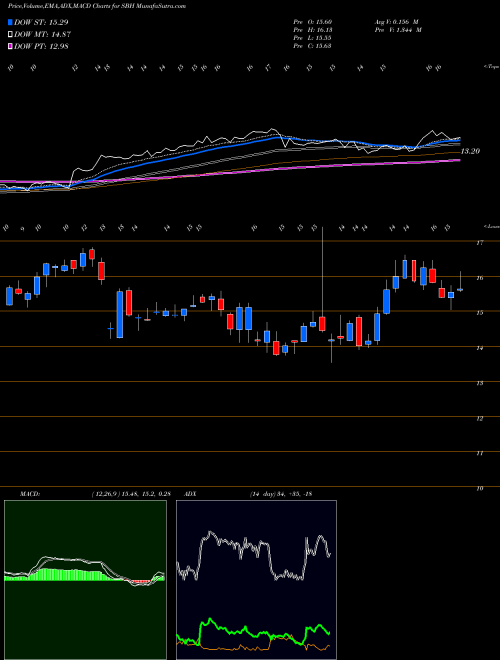Open the dark blue ADX indicator panel
This screenshot has height=660, width=500.
click(x=256, y=580)
